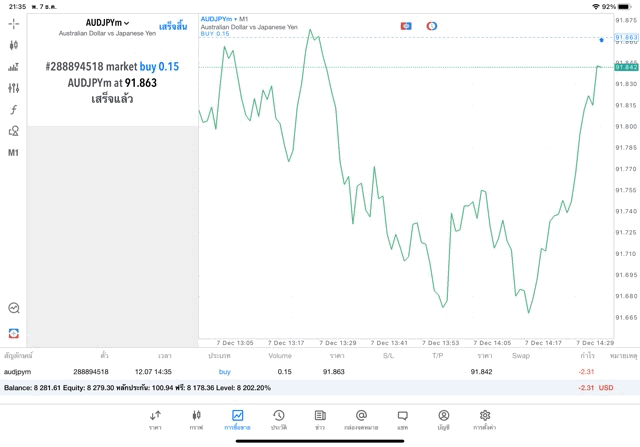640x447 pixels.
Task: Switch to the ราคา (Quotes) tab
Action: point(155,420)
